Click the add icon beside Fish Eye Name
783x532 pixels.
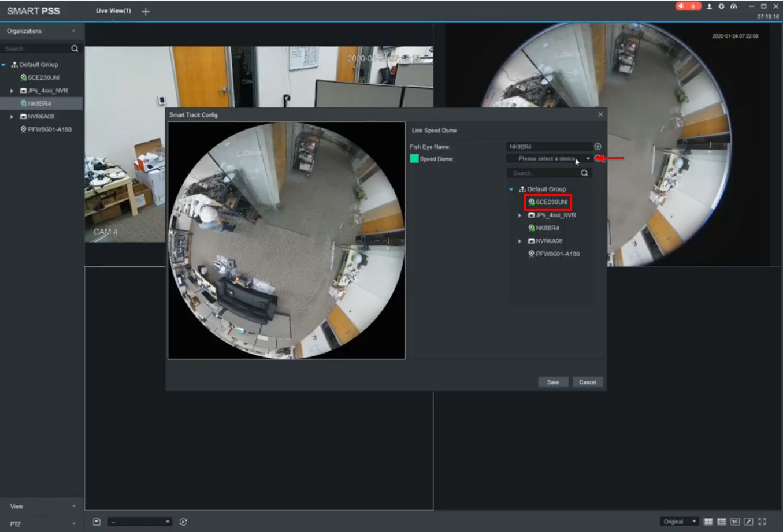point(598,147)
